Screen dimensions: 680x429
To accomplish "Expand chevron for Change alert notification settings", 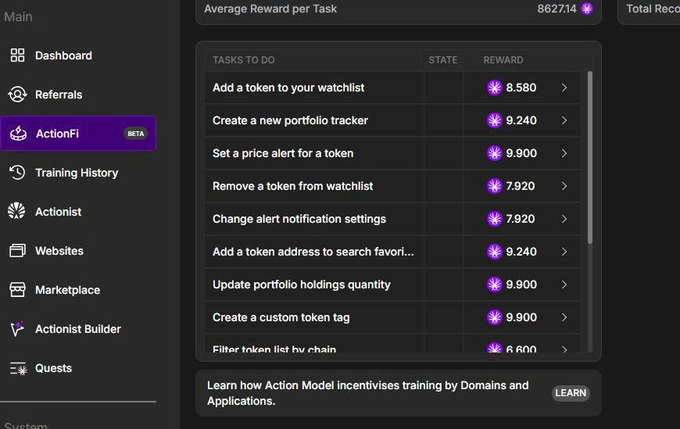I will (564, 219).
